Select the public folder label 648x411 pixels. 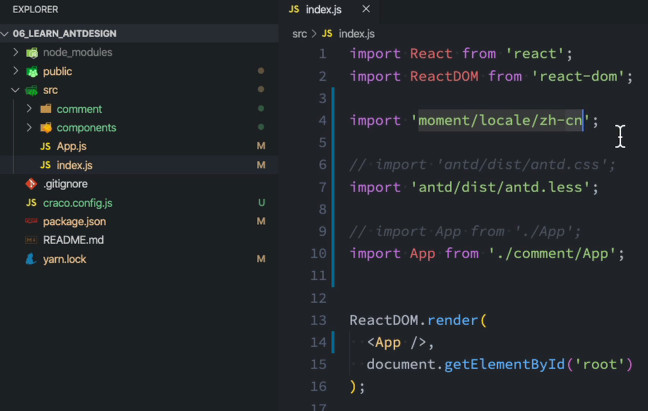(x=57, y=71)
